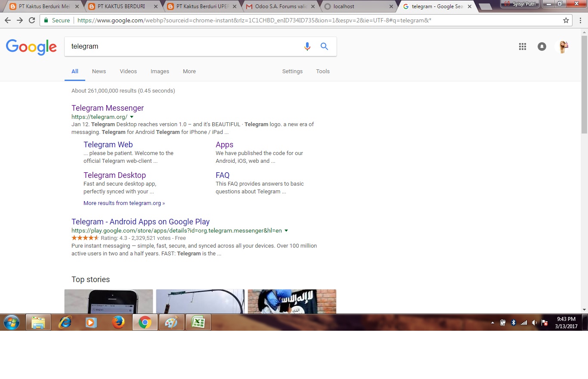Start voice search with microphone icon
588x379 pixels.
coord(307,47)
